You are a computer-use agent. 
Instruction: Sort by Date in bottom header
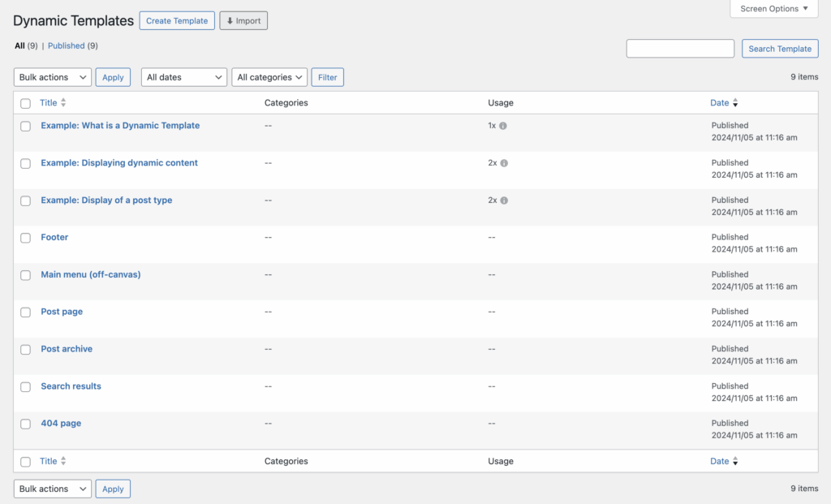point(719,461)
